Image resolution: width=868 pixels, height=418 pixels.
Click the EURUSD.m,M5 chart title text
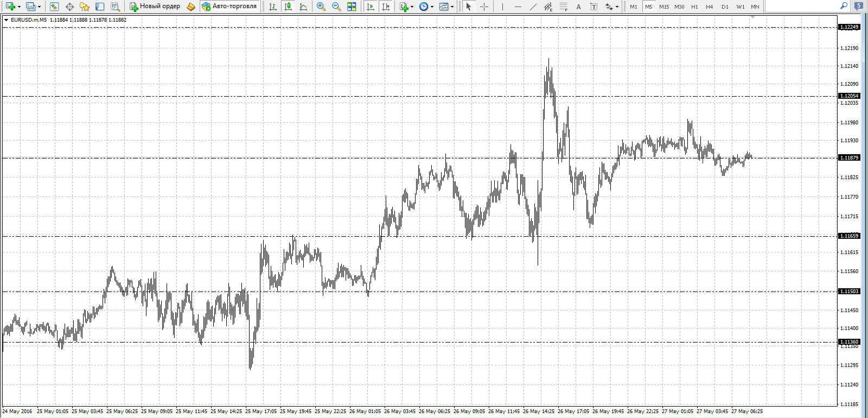(x=29, y=20)
